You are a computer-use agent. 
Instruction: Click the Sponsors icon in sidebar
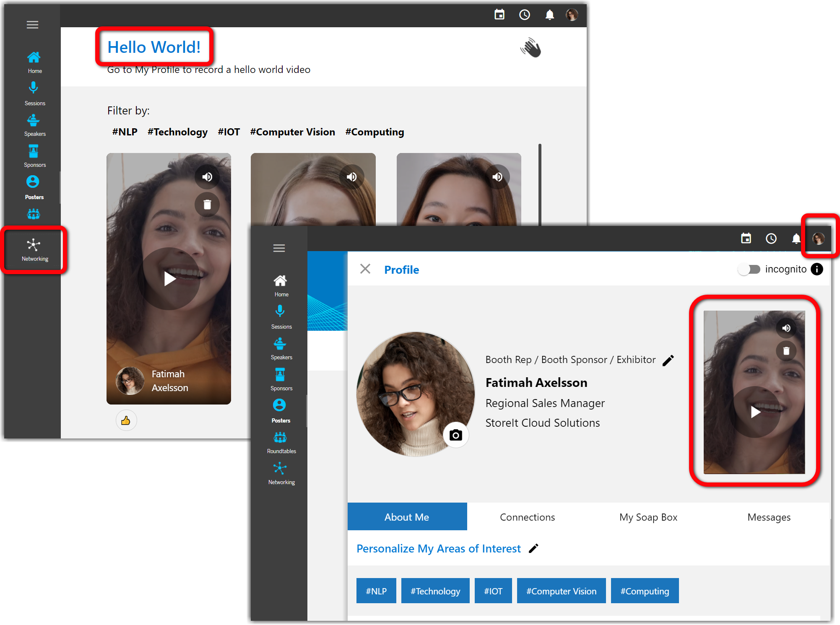(34, 153)
